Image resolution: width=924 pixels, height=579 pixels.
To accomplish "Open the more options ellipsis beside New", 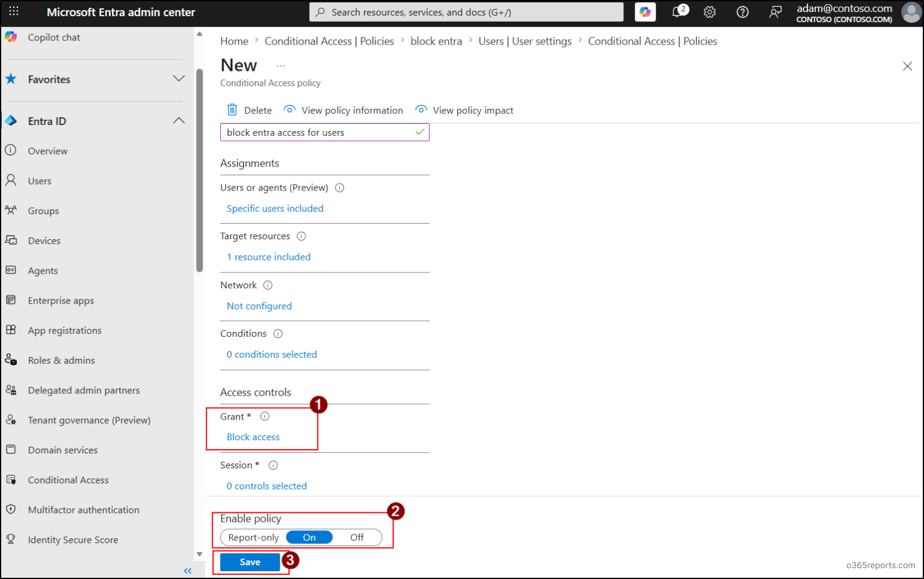I will pyautogui.click(x=281, y=66).
